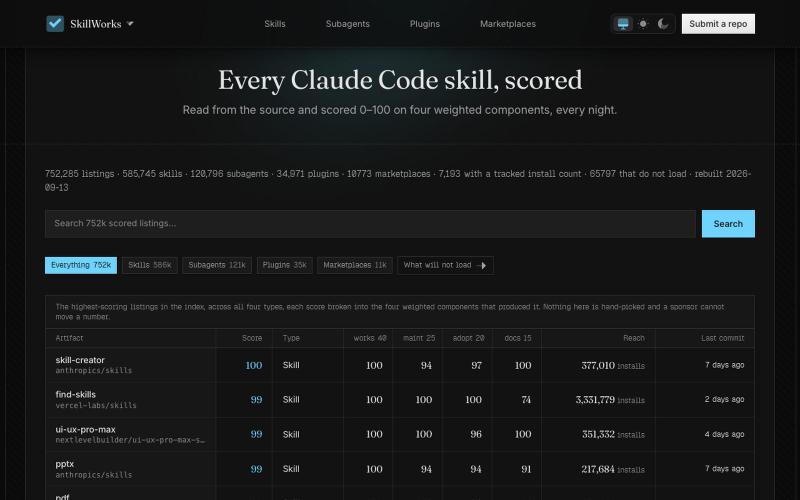
Task: Switch to light theme sun icon
Action: click(x=643, y=23)
